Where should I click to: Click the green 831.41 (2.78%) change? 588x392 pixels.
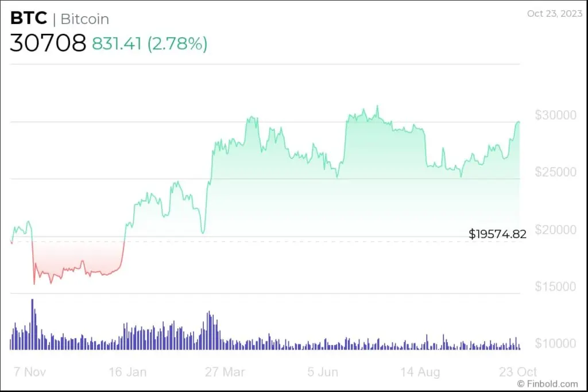coord(150,44)
